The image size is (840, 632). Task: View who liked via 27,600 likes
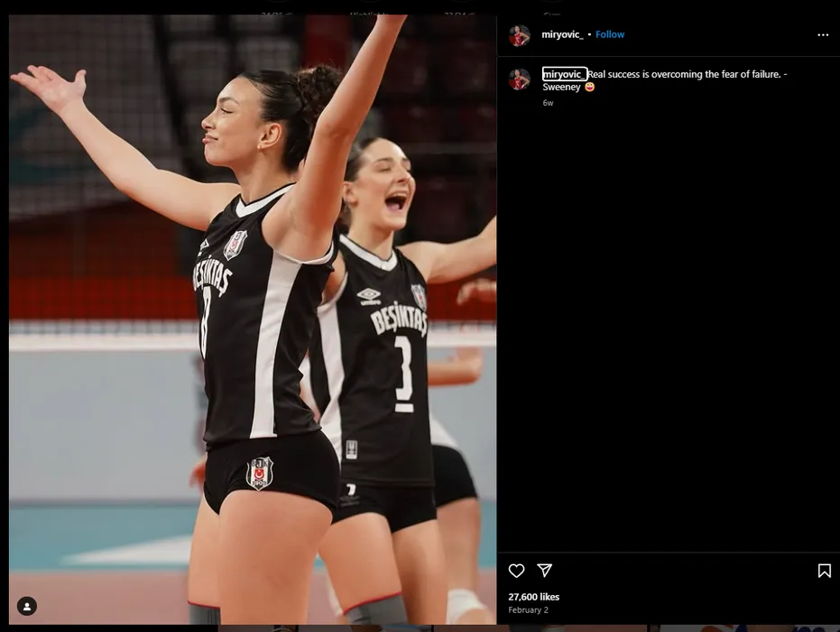pos(533,597)
